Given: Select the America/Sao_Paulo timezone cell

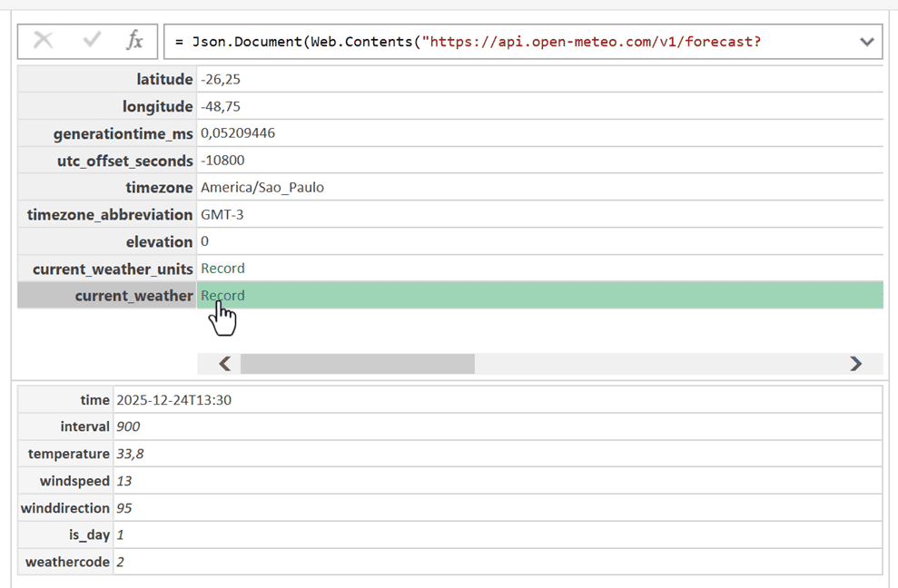Looking at the screenshot, I should coord(262,188).
